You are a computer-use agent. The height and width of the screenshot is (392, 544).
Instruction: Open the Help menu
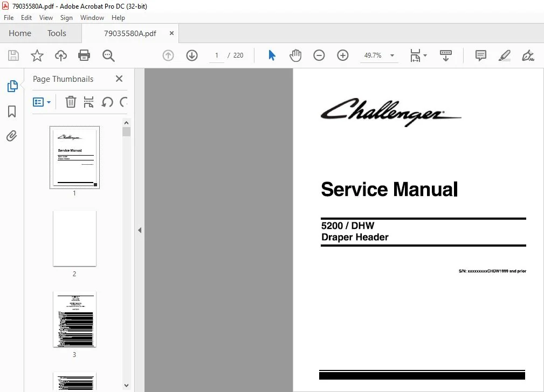point(118,18)
